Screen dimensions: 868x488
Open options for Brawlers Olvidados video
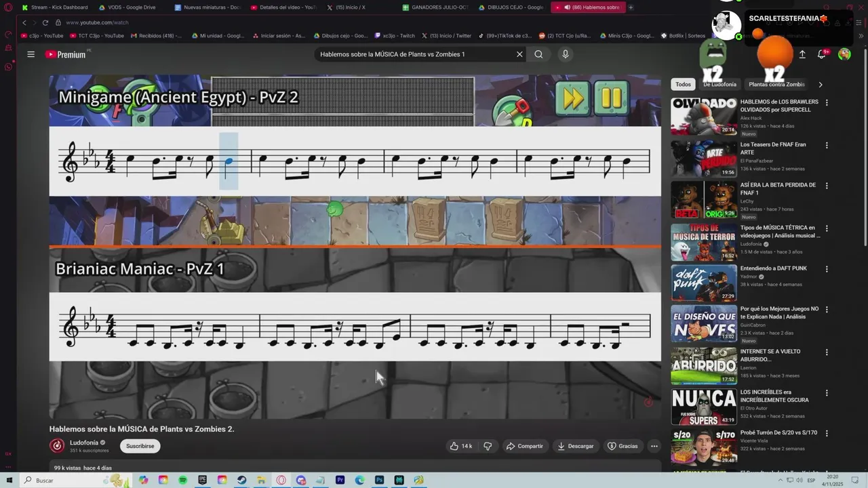click(827, 103)
